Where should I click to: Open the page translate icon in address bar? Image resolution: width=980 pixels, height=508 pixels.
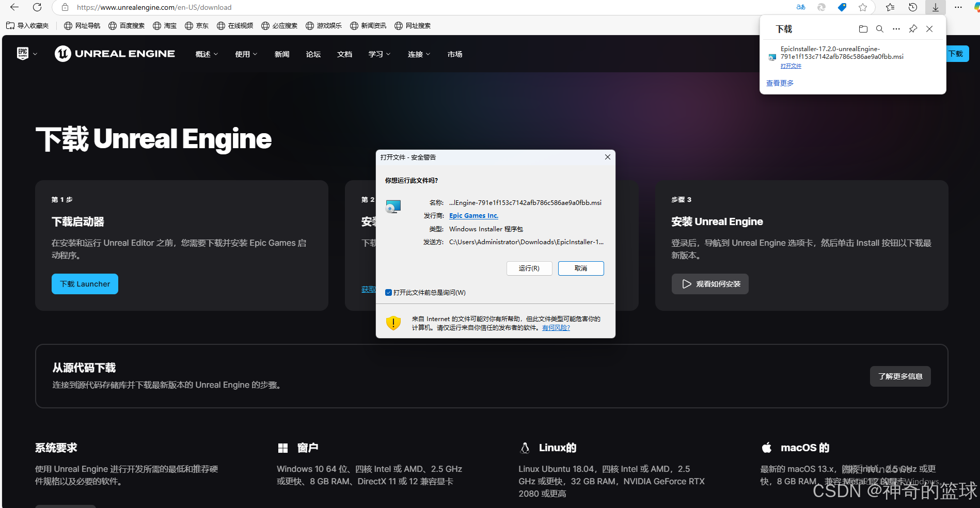tap(801, 7)
